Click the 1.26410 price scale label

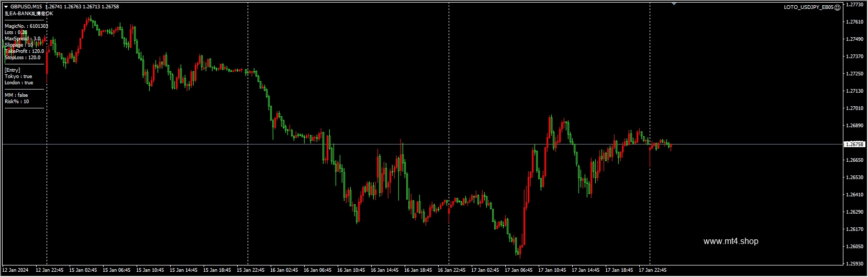click(x=854, y=195)
